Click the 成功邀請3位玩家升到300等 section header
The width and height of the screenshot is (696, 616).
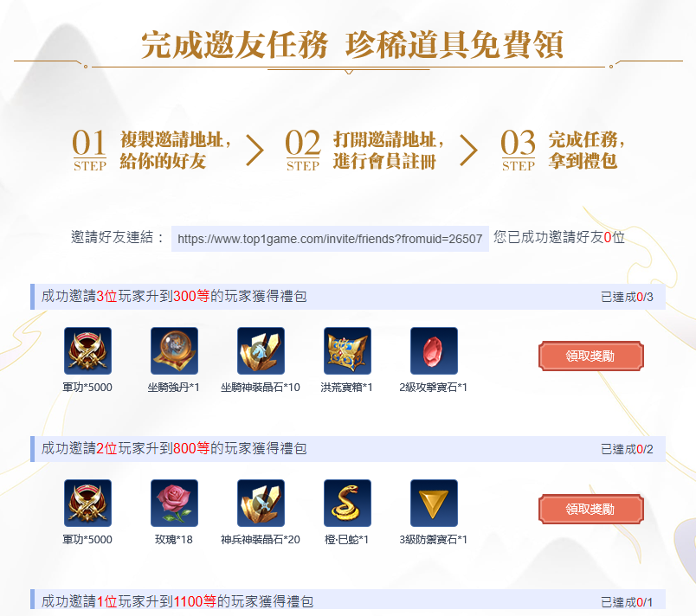click(348, 296)
